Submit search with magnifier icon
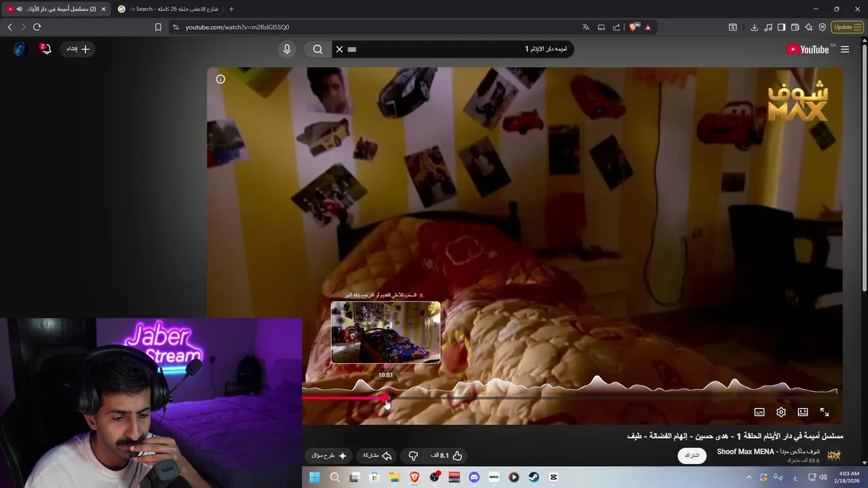 pyautogui.click(x=318, y=49)
